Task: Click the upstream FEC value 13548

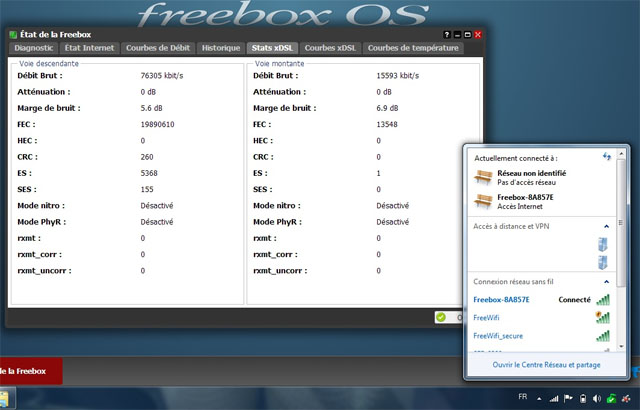Action: pyautogui.click(x=387, y=124)
